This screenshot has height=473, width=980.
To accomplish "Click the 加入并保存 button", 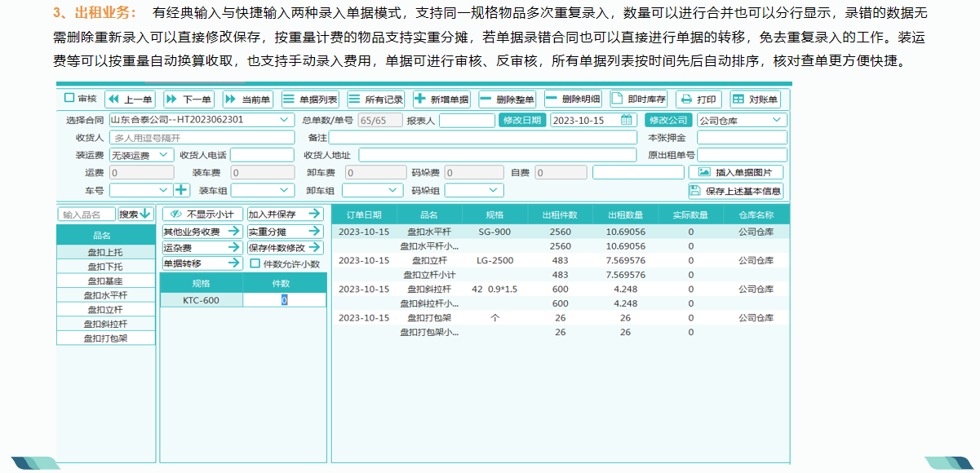I will pyautogui.click(x=284, y=214).
